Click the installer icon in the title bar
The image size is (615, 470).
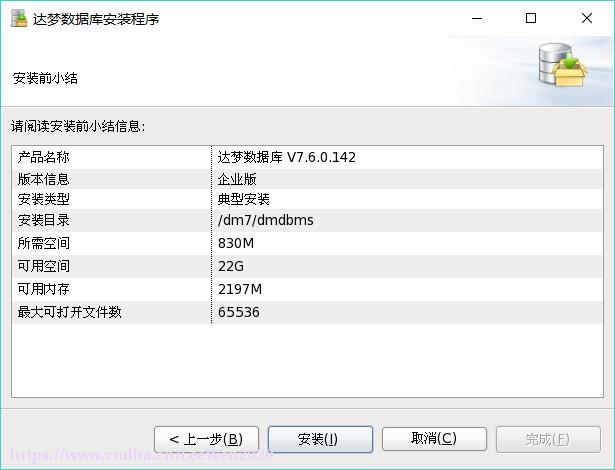(19, 18)
